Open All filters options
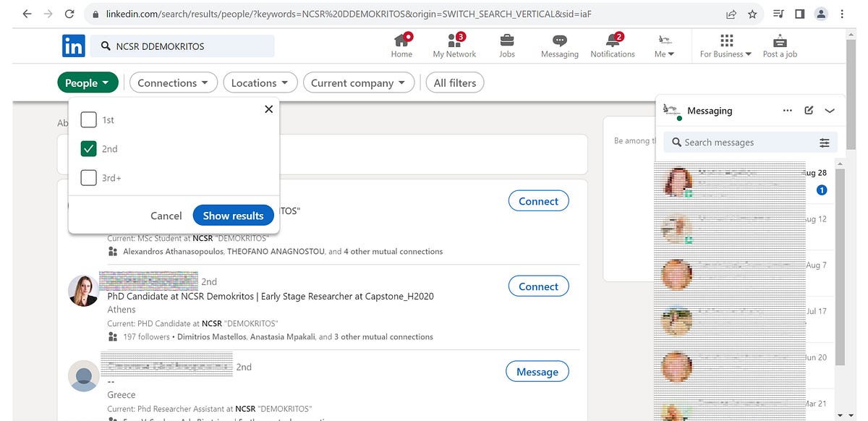Image resolution: width=868 pixels, height=421 pixels. (x=454, y=82)
